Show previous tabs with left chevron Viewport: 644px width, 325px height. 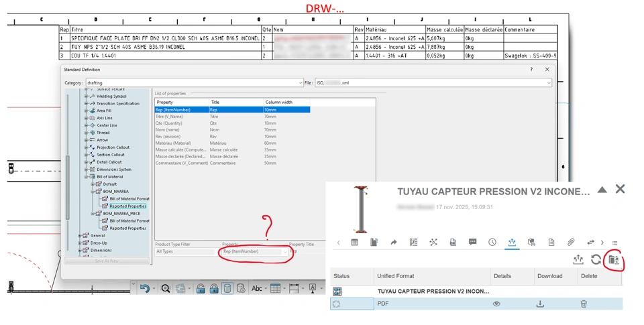pyautogui.click(x=338, y=243)
